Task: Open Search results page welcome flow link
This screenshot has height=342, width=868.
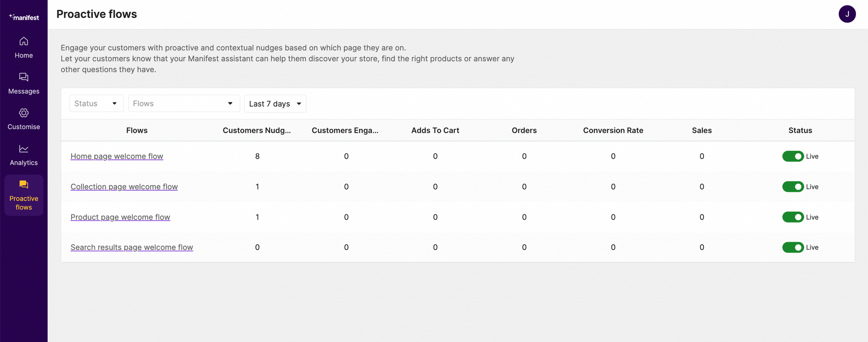Action: (x=132, y=247)
